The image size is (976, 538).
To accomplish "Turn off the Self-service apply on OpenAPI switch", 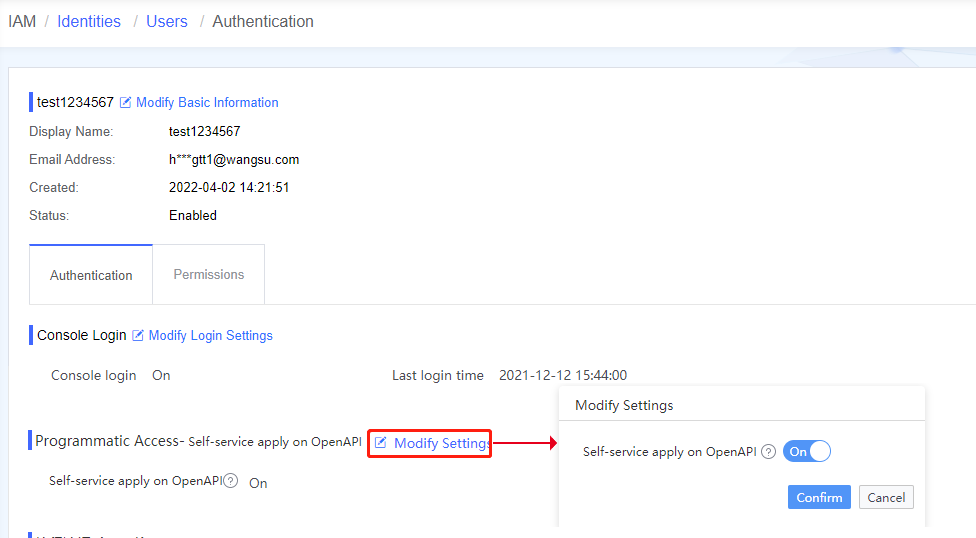I will [x=807, y=452].
